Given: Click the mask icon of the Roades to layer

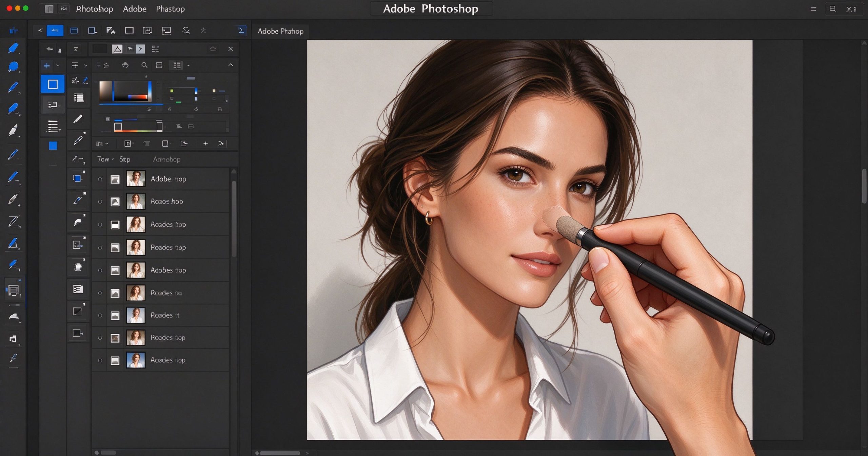Looking at the screenshot, I should pyautogui.click(x=115, y=293).
